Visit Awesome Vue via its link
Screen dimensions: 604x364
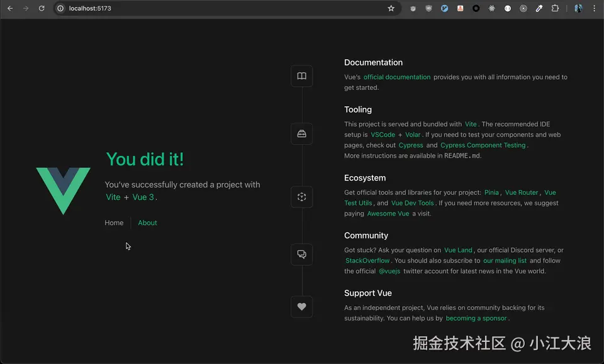(x=388, y=213)
